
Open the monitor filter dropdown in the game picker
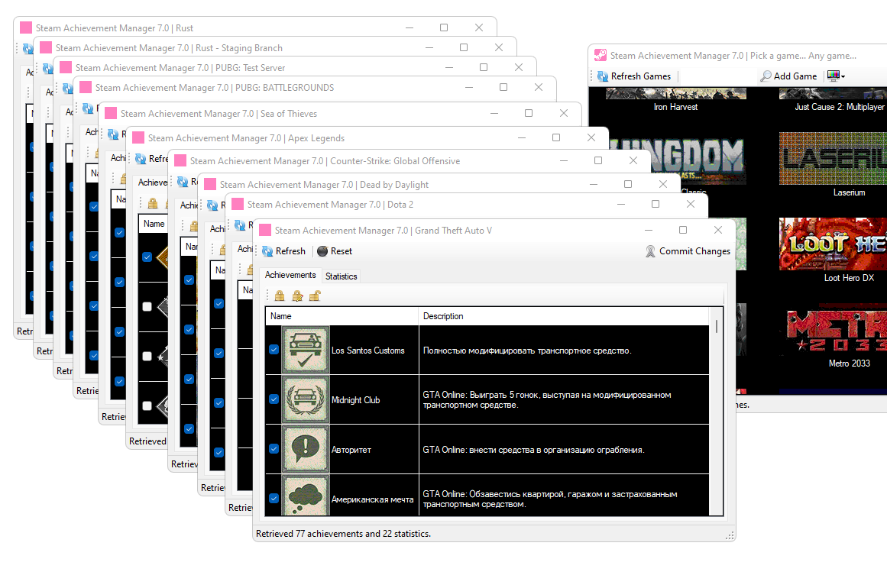[x=836, y=76]
